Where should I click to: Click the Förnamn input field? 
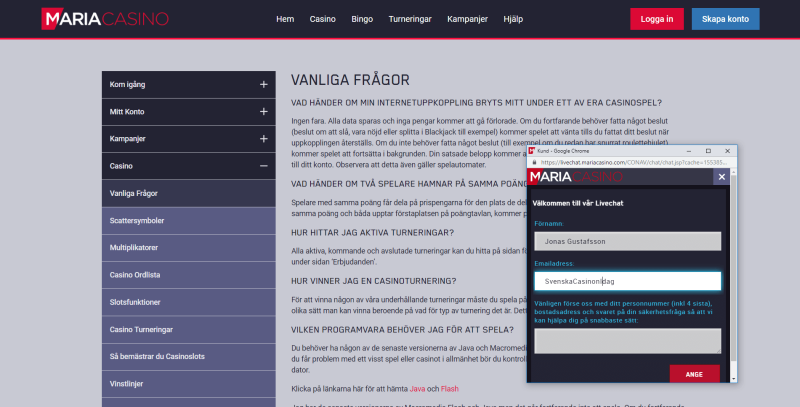pyautogui.click(x=627, y=241)
